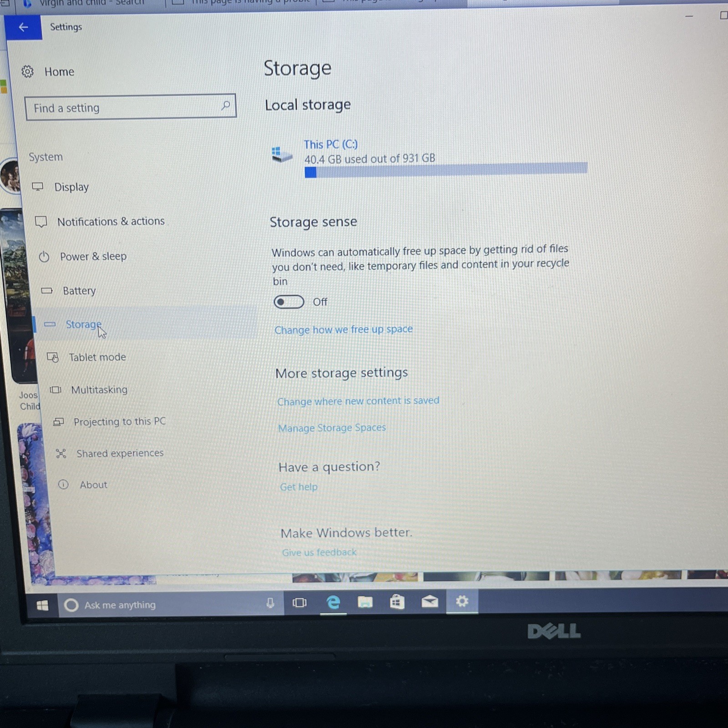The height and width of the screenshot is (728, 728).
Task: Open Microsoft Edge from taskbar
Action: (x=334, y=602)
